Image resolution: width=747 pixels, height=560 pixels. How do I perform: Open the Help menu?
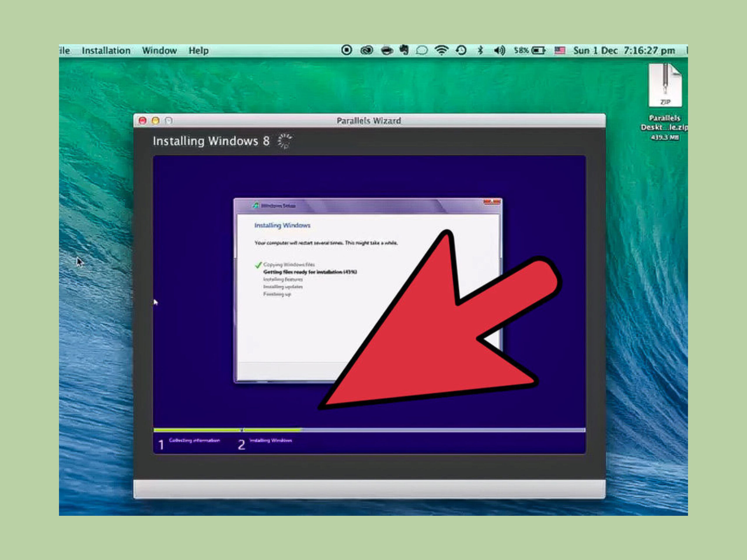click(x=198, y=51)
